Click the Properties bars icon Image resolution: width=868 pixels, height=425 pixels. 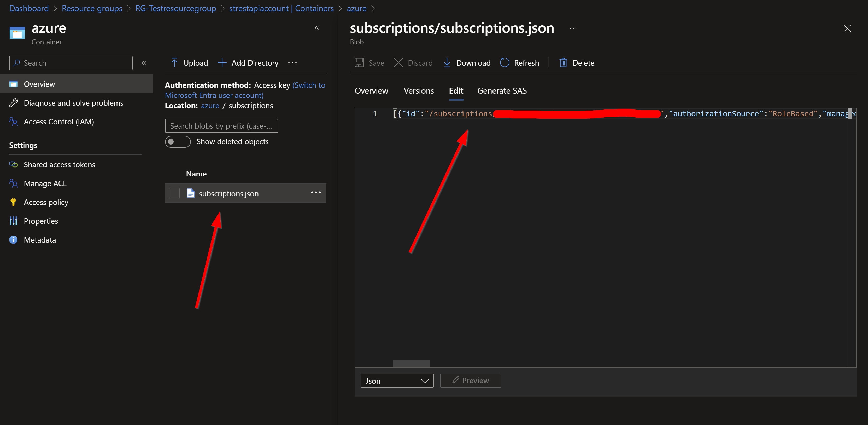[14, 221]
